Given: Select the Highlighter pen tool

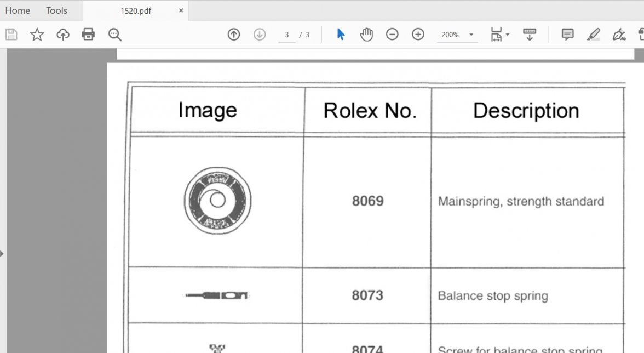Looking at the screenshot, I should [594, 35].
